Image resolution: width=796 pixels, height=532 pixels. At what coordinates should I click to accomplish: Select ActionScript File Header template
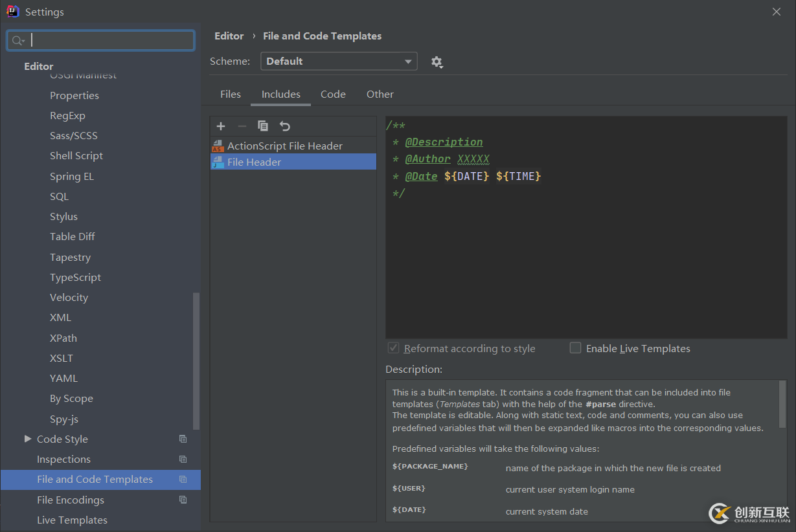pyautogui.click(x=284, y=146)
